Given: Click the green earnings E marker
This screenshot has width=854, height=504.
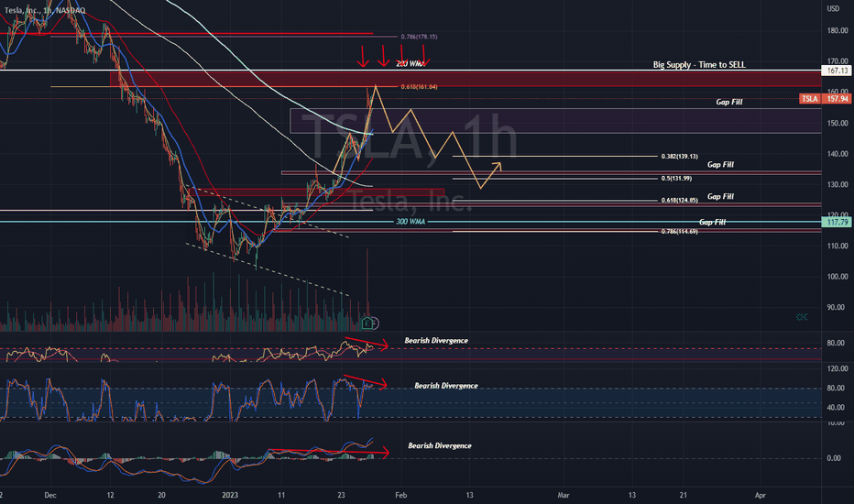Looking at the screenshot, I should pos(367,323).
